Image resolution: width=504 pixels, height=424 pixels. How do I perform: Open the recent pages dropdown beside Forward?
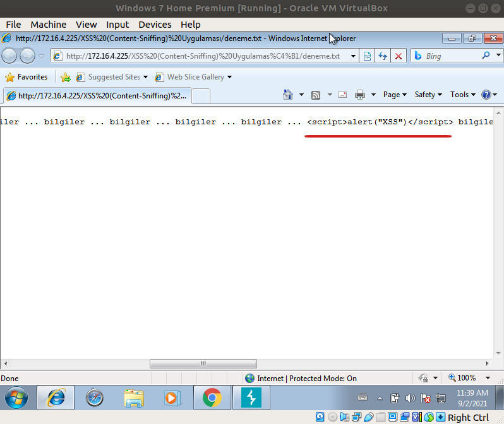[x=42, y=56]
